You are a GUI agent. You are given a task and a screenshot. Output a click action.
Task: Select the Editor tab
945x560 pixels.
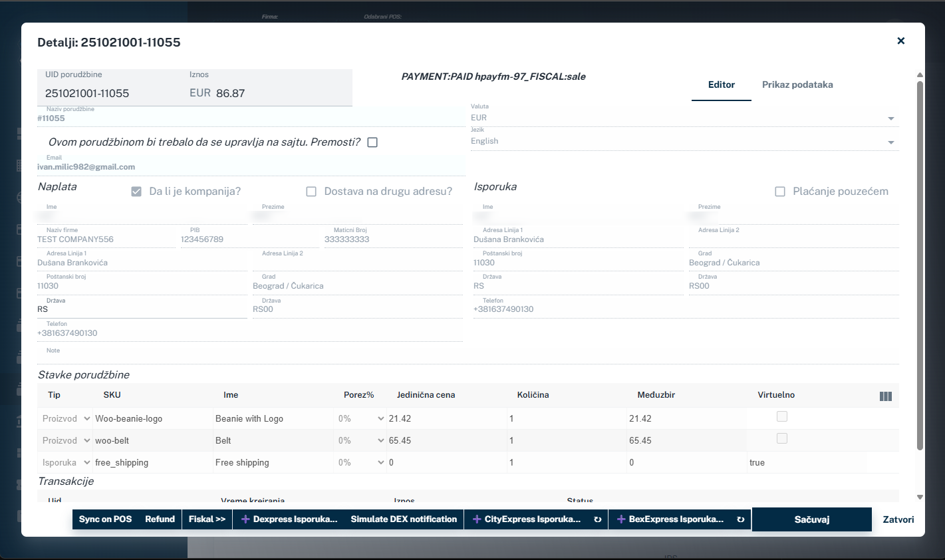tap(721, 84)
